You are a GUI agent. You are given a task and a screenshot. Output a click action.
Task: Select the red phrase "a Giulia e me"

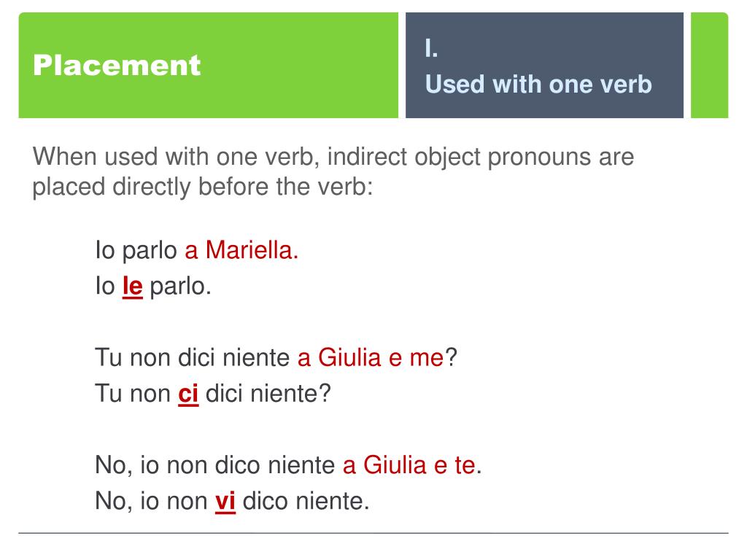point(371,357)
